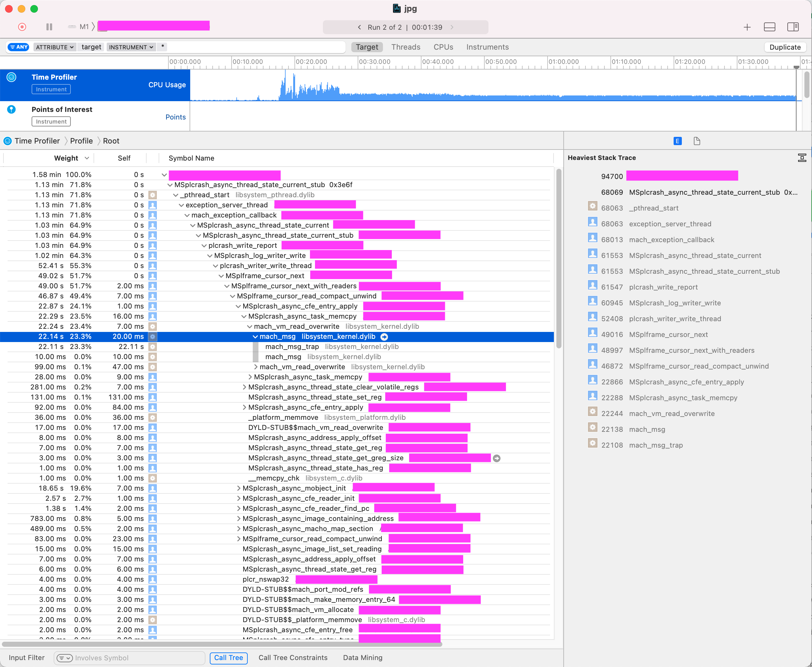The width and height of the screenshot is (812, 667).
Task: Open Data Mining options
Action: [x=362, y=658]
